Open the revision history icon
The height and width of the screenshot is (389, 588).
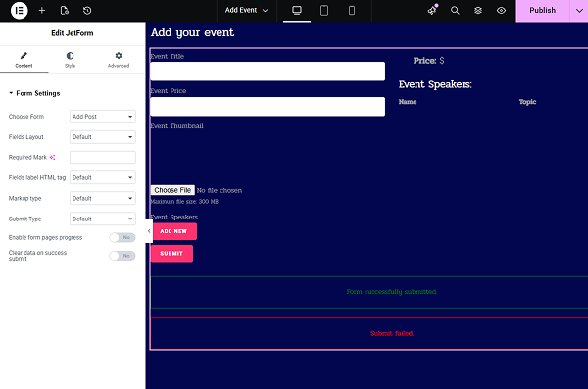[x=87, y=10]
